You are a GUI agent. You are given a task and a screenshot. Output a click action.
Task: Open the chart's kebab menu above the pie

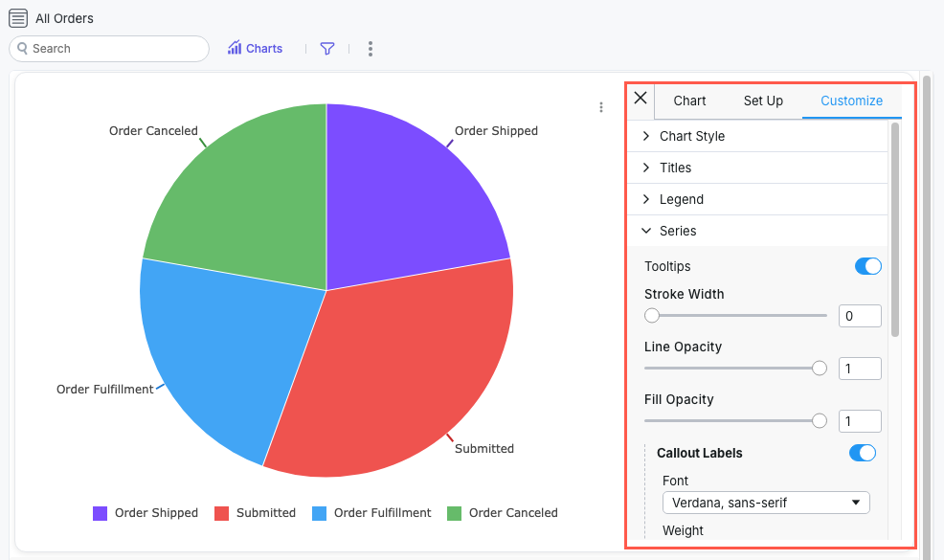coord(601,107)
